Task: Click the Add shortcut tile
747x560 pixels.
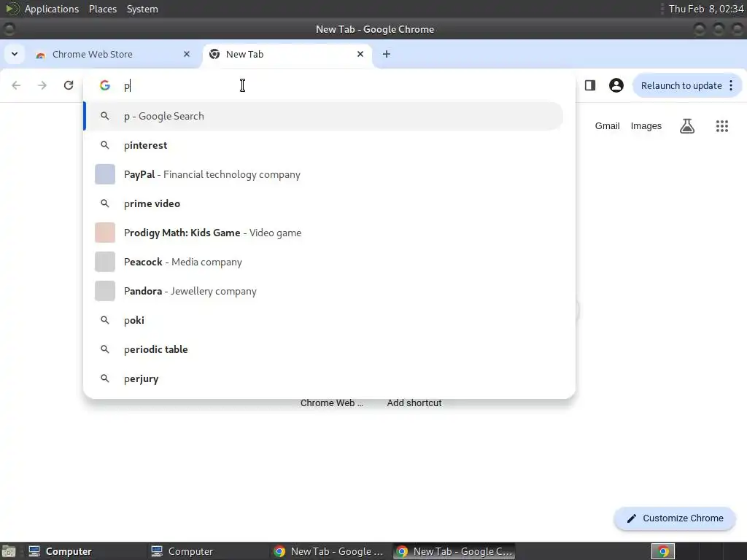Action: tap(414, 402)
